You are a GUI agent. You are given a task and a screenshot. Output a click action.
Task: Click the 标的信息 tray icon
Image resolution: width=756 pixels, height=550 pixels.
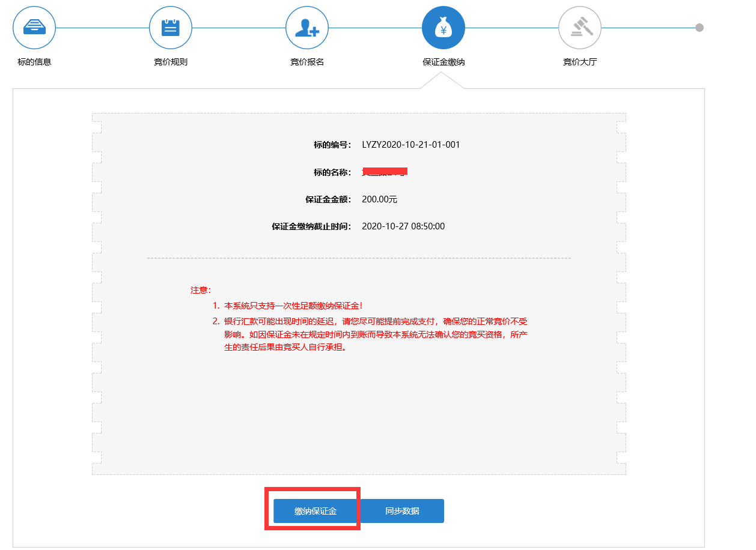point(34,28)
